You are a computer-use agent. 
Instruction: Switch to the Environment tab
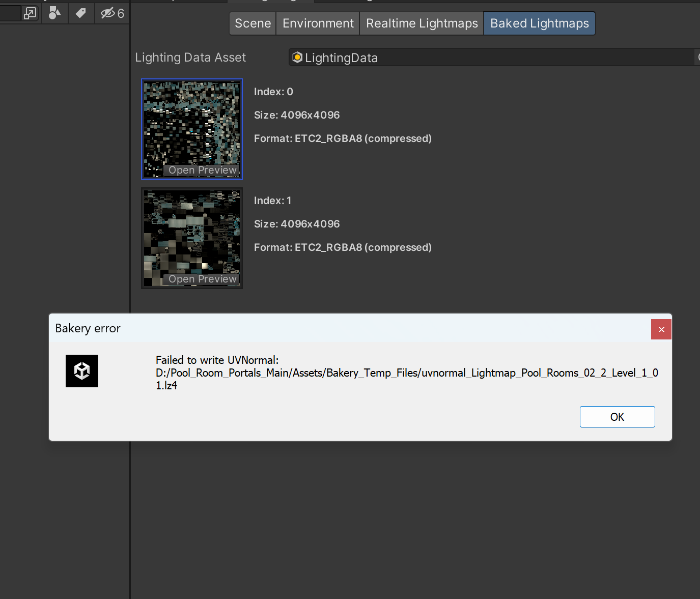coord(317,23)
